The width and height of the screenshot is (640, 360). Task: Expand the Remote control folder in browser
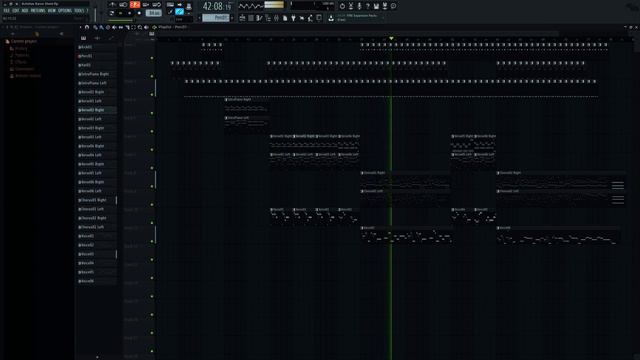[x=25, y=76]
